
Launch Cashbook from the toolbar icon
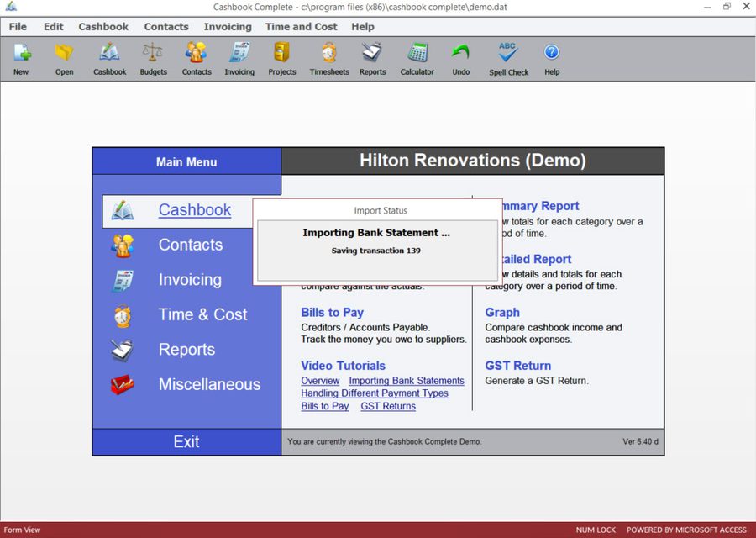(109, 52)
